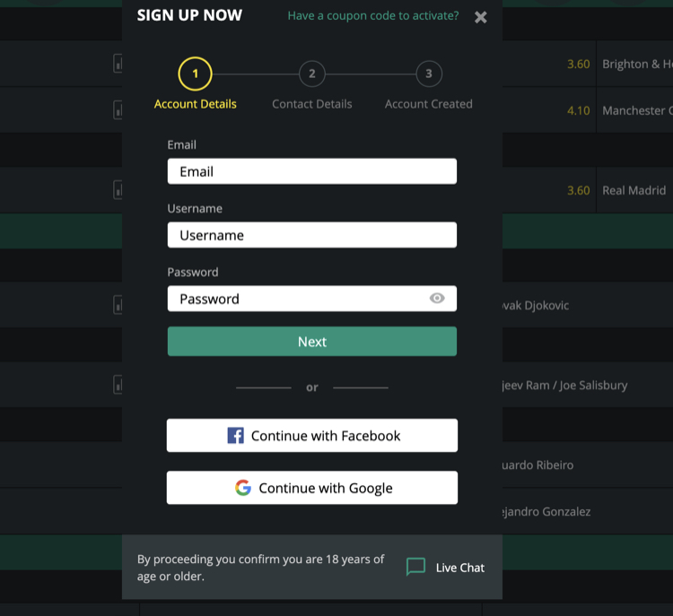Click Gonzalez player name in background
The width and height of the screenshot is (673, 616).
546,511
